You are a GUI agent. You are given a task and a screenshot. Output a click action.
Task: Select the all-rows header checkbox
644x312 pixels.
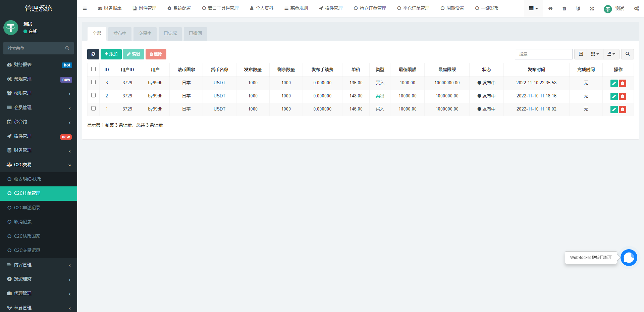tap(94, 69)
